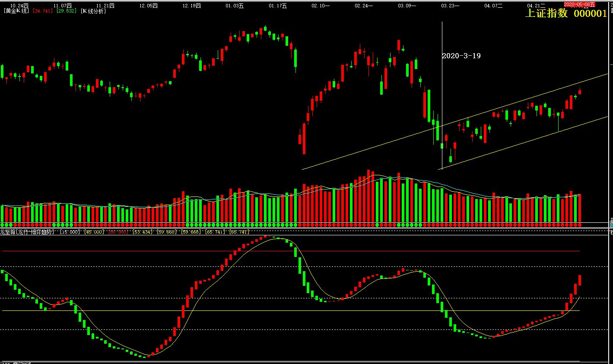Image resolution: width=613 pixels, height=364 pixels.
Task: Click the date axis label 10.24四
Action: 19,6
